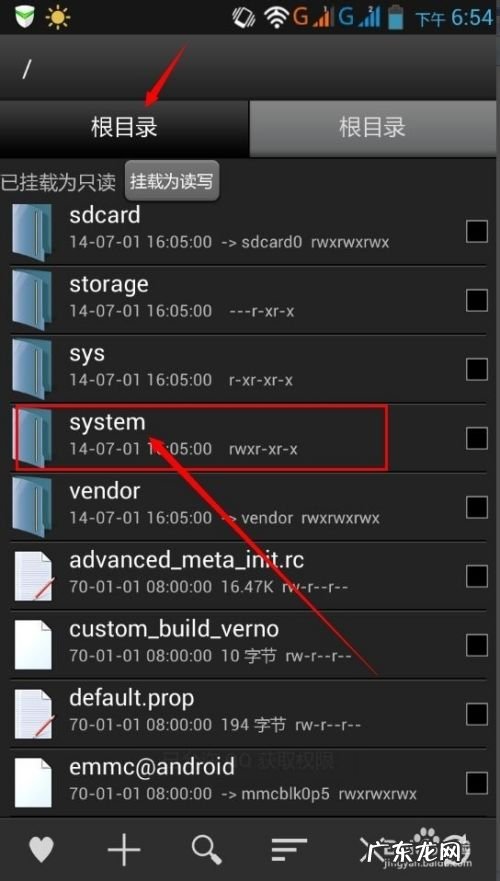Tap the heart favorites icon

coord(42,851)
